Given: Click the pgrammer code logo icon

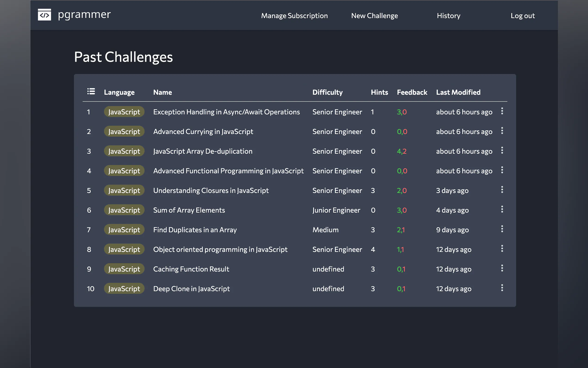Looking at the screenshot, I should [44, 15].
